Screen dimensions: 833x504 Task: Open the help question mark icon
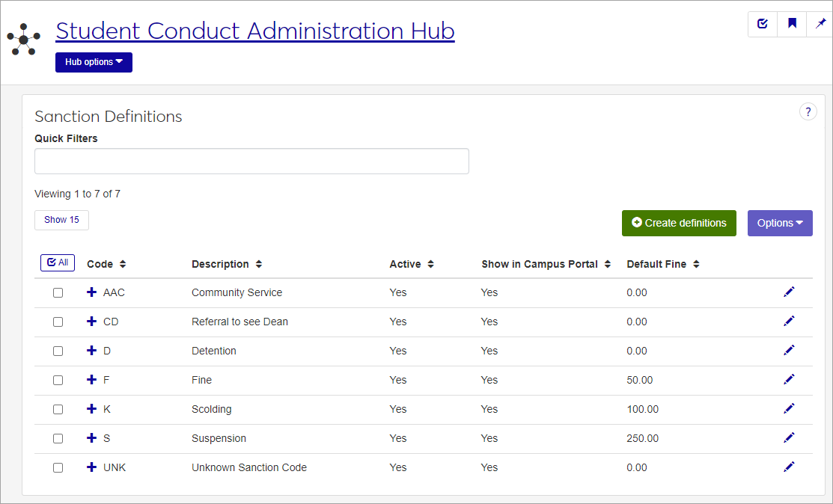[808, 112]
